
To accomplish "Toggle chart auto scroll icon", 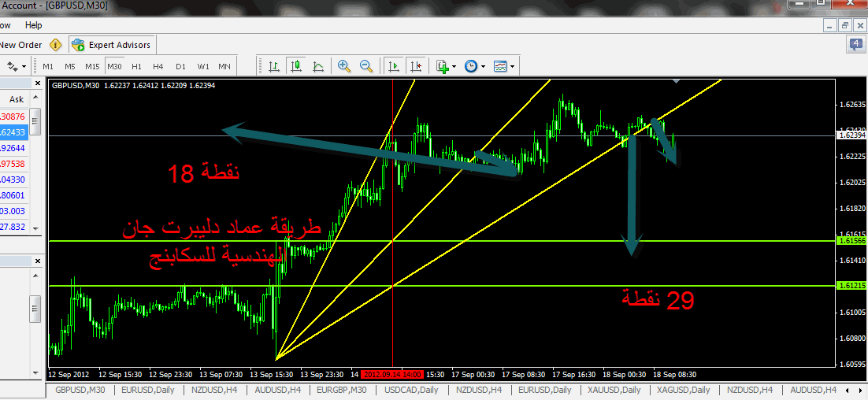I will (394, 66).
